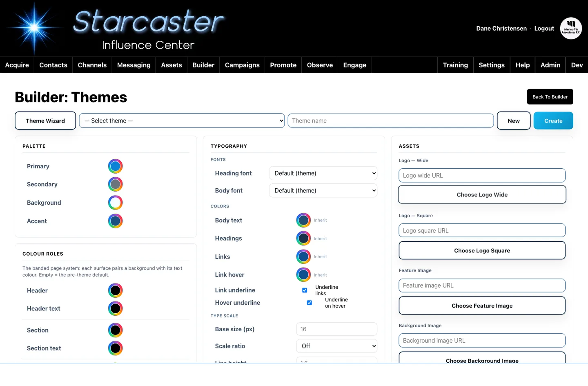Image resolution: width=588 pixels, height=386 pixels.
Task: Focus the Theme name field
Action: (391, 120)
